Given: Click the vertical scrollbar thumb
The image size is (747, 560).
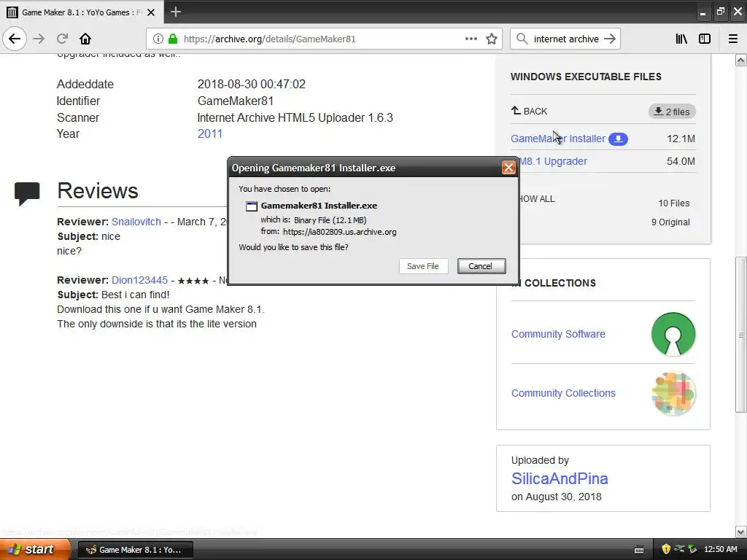Looking at the screenshot, I should coord(741,335).
